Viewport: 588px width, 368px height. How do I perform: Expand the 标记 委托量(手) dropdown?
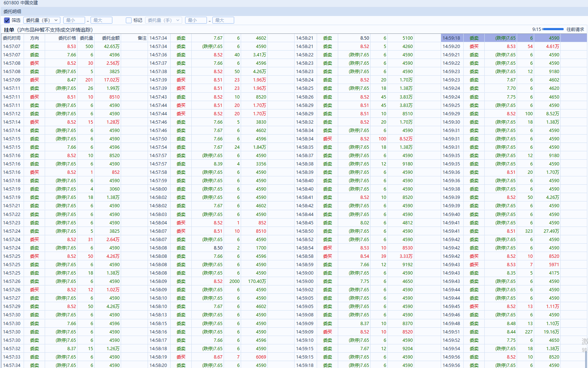pyautogui.click(x=163, y=20)
